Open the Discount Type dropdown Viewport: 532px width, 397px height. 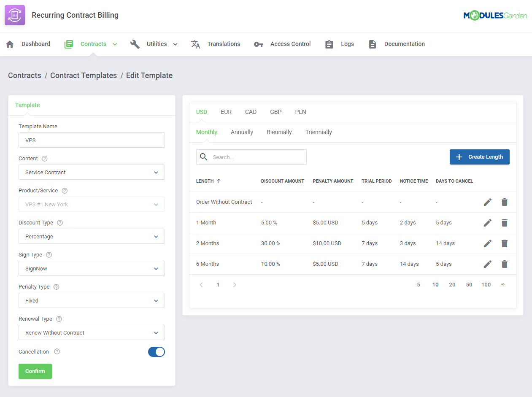(x=92, y=236)
